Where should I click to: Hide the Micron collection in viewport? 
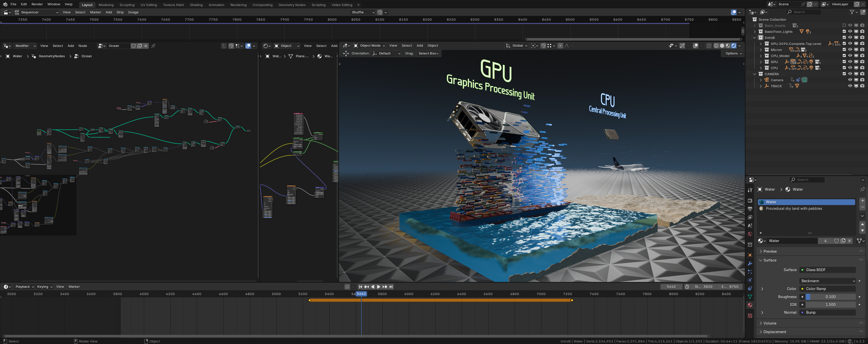[x=850, y=50]
